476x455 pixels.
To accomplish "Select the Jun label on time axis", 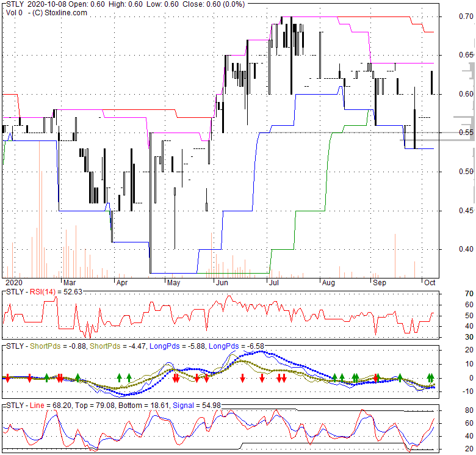I will tap(222, 283).
